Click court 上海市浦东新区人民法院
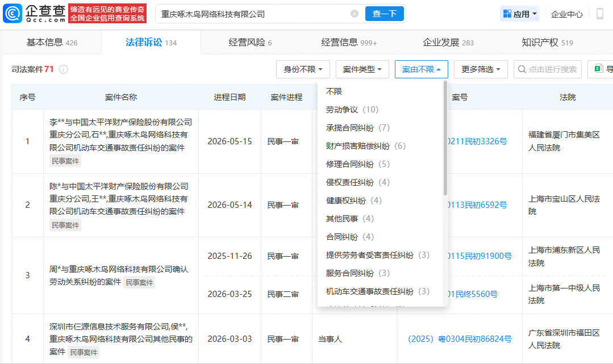 point(564,256)
